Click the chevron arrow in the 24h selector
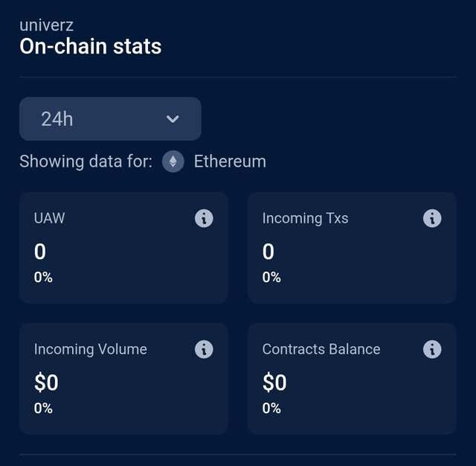The width and height of the screenshot is (476, 466). click(x=173, y=119)
